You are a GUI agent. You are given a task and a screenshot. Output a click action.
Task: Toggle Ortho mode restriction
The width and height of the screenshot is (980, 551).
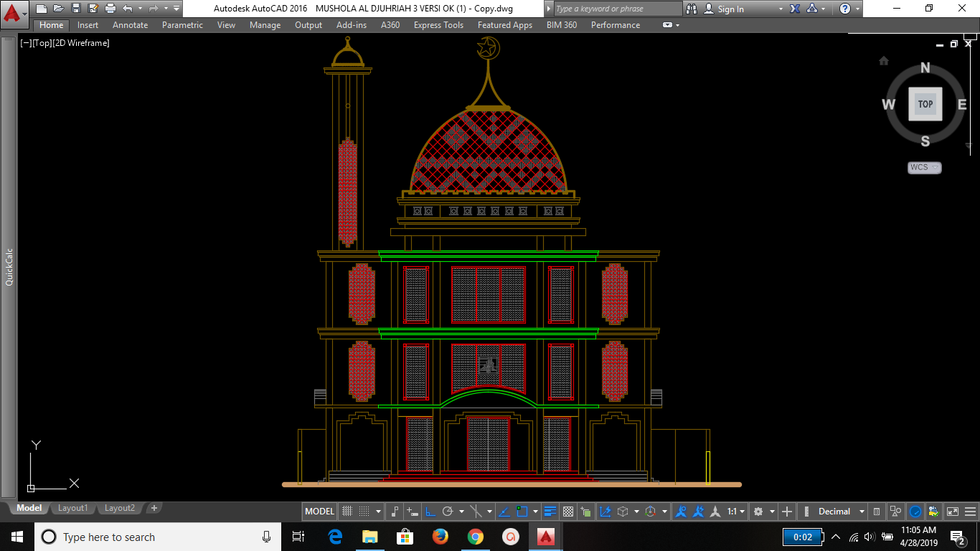click(x=430, y=512)
